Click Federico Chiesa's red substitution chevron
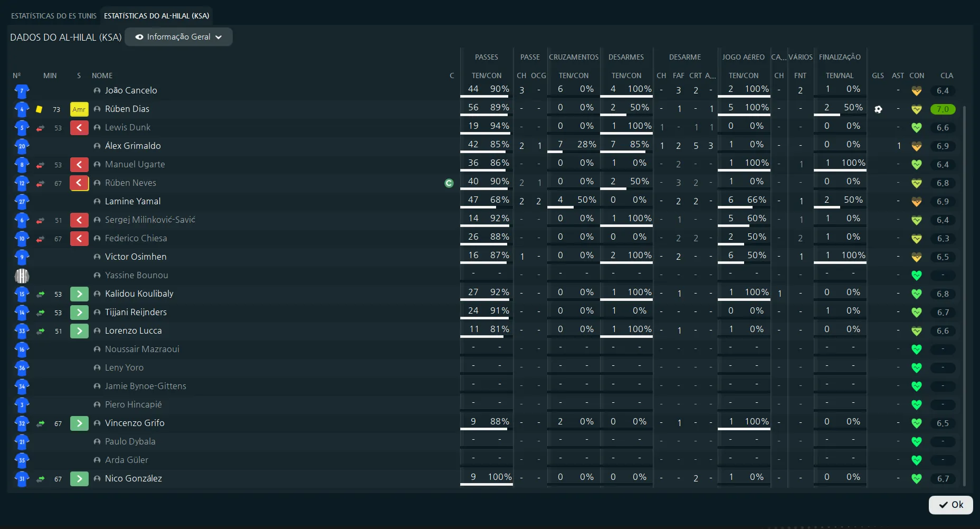Viewport: 980px width, 529px height. coord(79,239)
